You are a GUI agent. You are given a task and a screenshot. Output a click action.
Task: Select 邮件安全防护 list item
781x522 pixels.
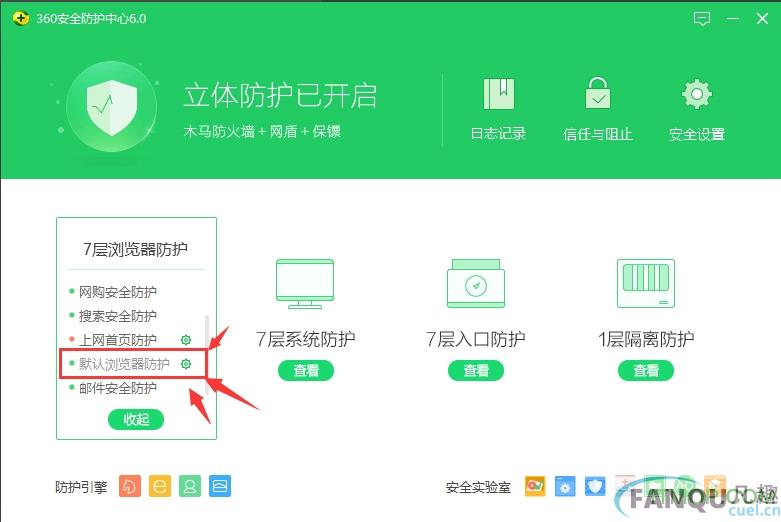point(118,388)
